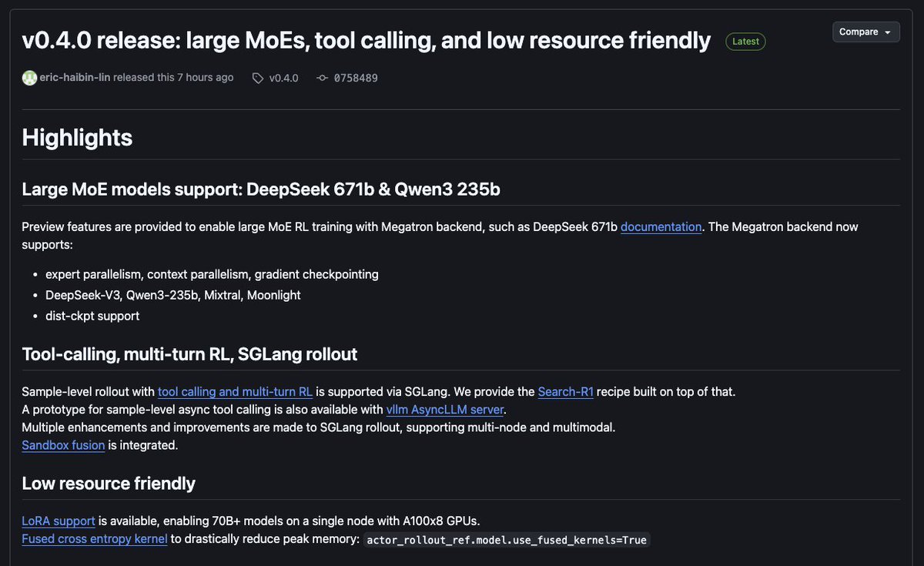Open the vllm AsyncLLM server link

click(445, 409)
